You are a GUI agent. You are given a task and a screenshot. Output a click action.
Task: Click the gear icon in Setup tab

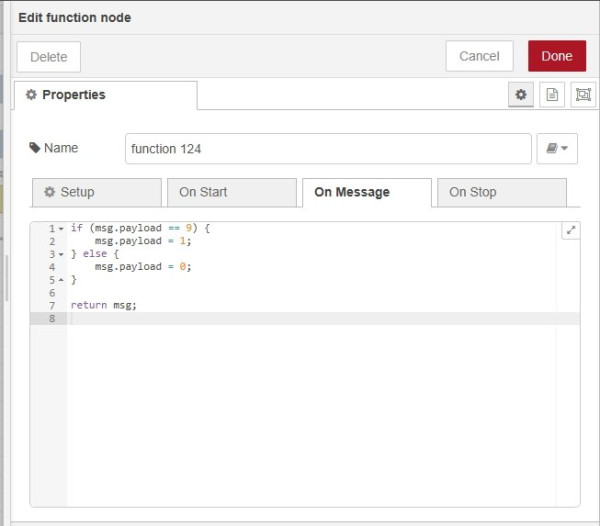(50, 192)
